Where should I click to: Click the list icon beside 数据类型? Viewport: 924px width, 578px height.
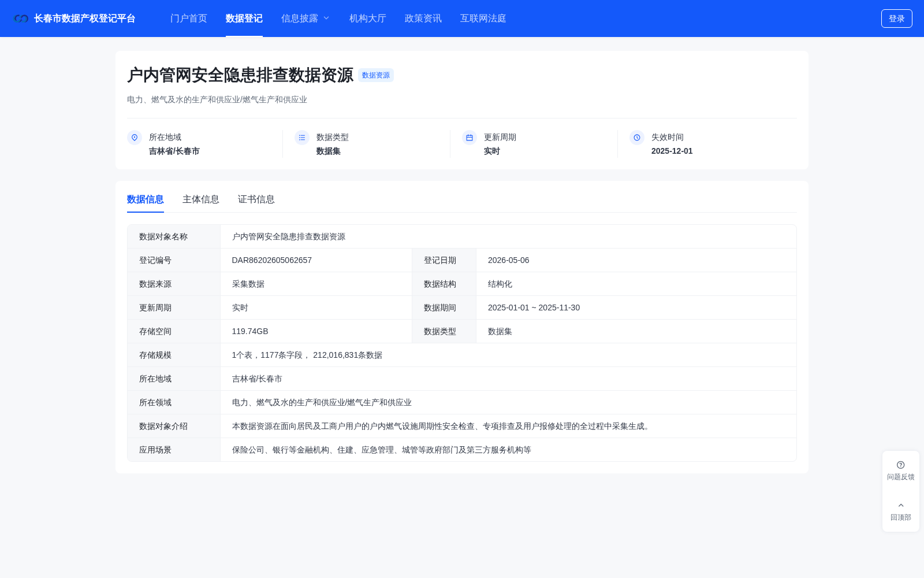point(302,138)
